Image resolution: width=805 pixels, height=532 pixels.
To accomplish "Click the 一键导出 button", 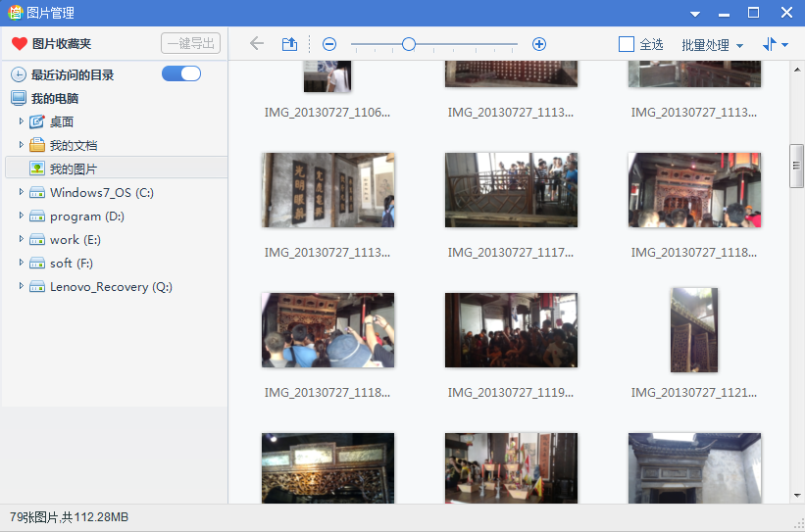I will [x=190, y=44].
